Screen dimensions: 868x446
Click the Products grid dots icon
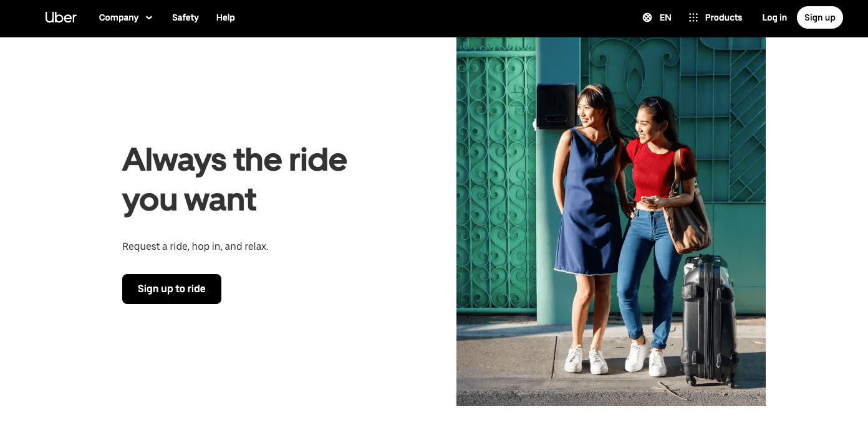693,17
